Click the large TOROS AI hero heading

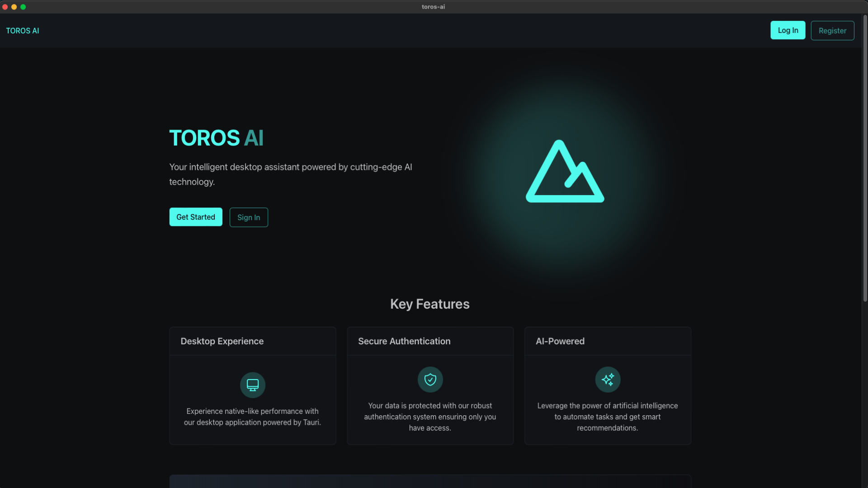pos(216,138)
